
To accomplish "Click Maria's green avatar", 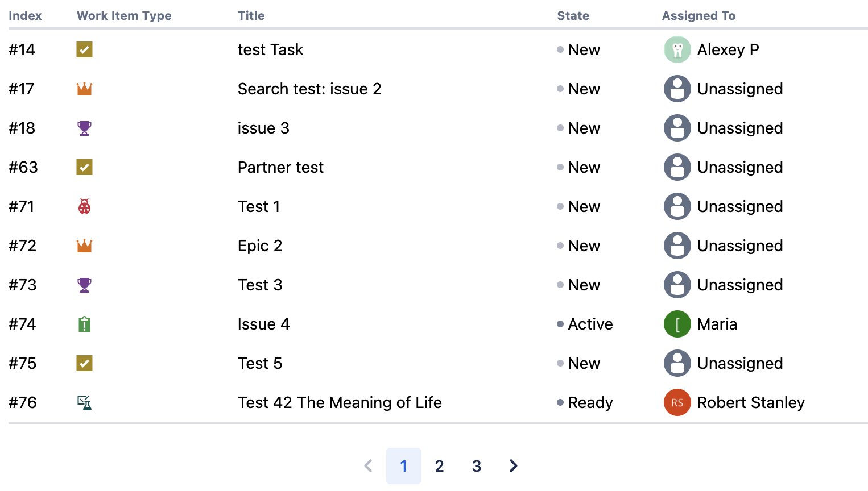I will (x=677, y=324).
